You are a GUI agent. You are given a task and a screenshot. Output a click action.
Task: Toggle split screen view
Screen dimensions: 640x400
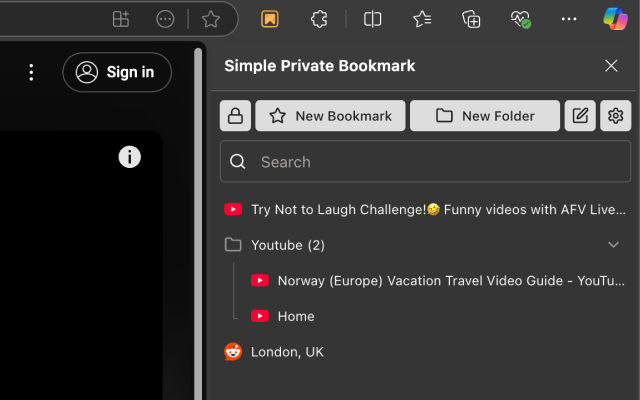(x=372, y=19)
